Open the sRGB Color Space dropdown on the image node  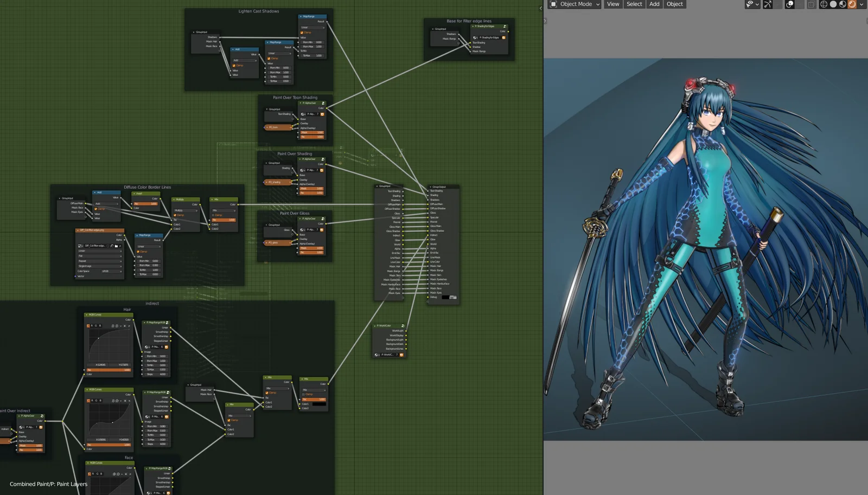(x=111, y=271)
